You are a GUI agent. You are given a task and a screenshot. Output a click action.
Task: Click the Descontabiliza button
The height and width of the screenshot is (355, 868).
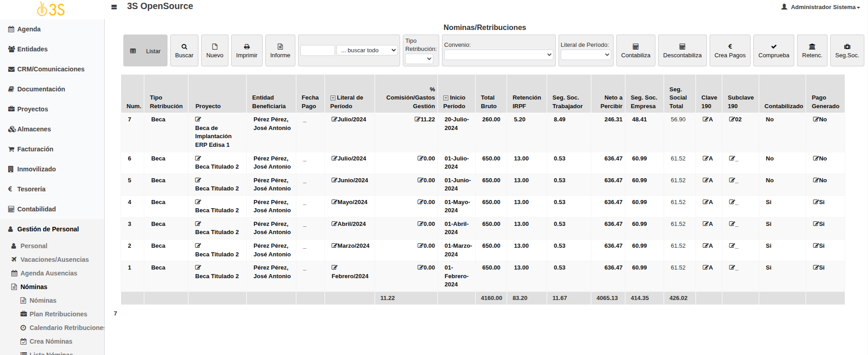tap(682, 50)
